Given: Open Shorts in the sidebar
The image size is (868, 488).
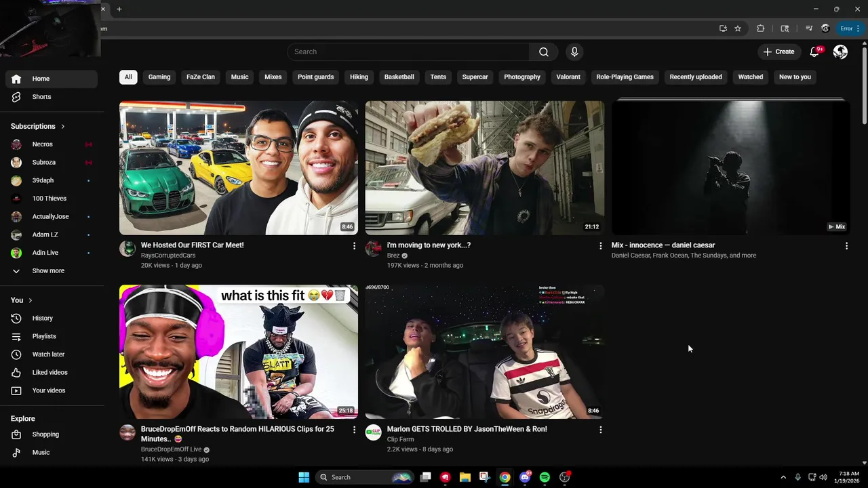Looking at the screenshot, I should (x=52, y=97).
